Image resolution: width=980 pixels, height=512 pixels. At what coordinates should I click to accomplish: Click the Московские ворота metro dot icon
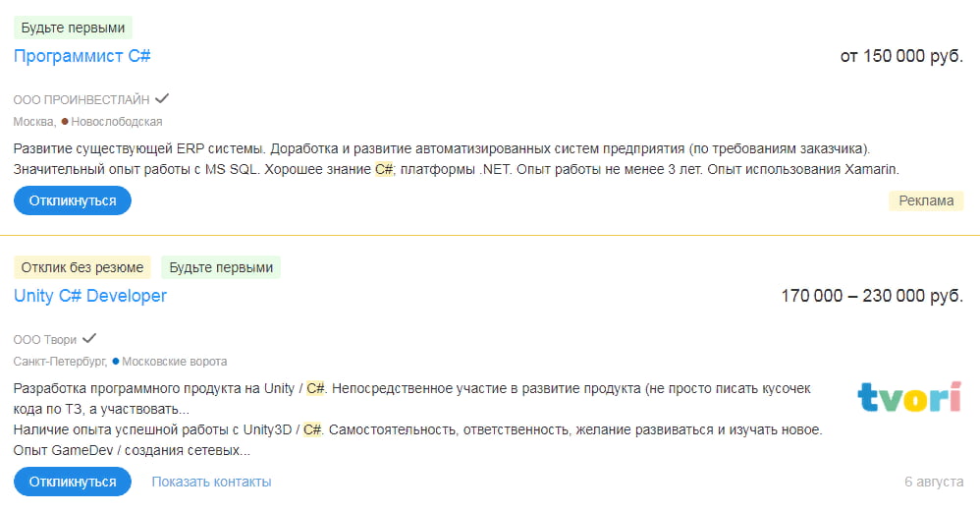click(x=115, y=362)
